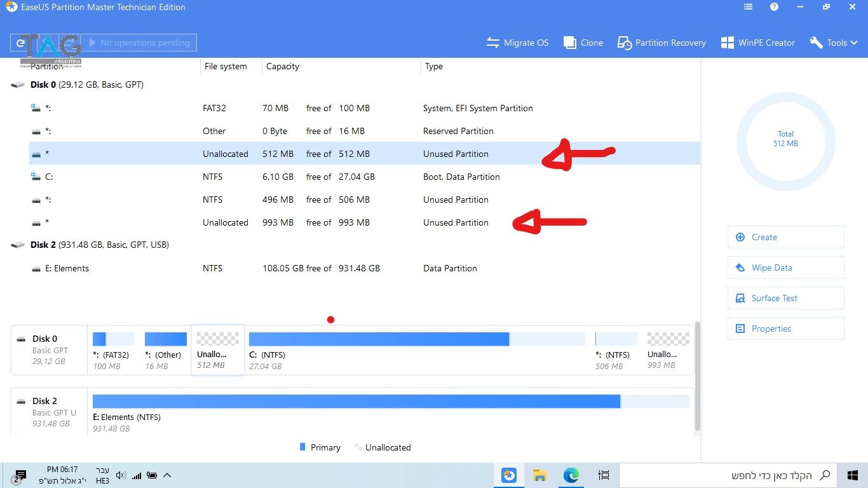Select the 993 MB Unallocated row
The image size is (868, 488).
click(365, 222)
